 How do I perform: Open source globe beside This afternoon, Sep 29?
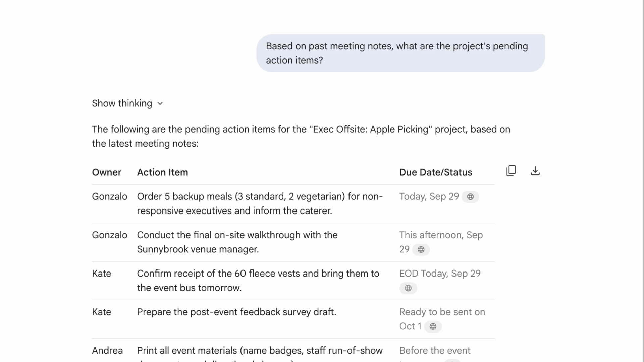coord(421,250)
